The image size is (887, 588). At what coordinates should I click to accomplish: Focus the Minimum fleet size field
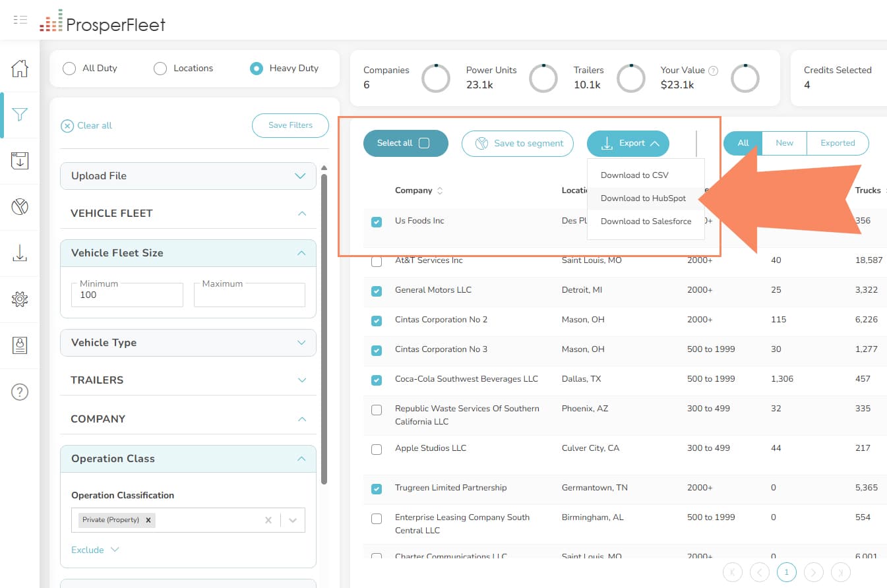coord(127,295)
